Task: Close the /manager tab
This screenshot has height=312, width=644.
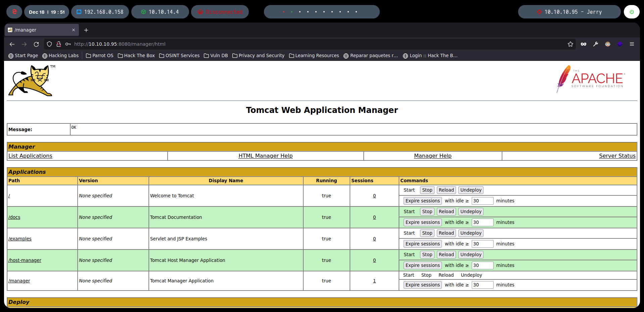Action: (x=74, y=30)
